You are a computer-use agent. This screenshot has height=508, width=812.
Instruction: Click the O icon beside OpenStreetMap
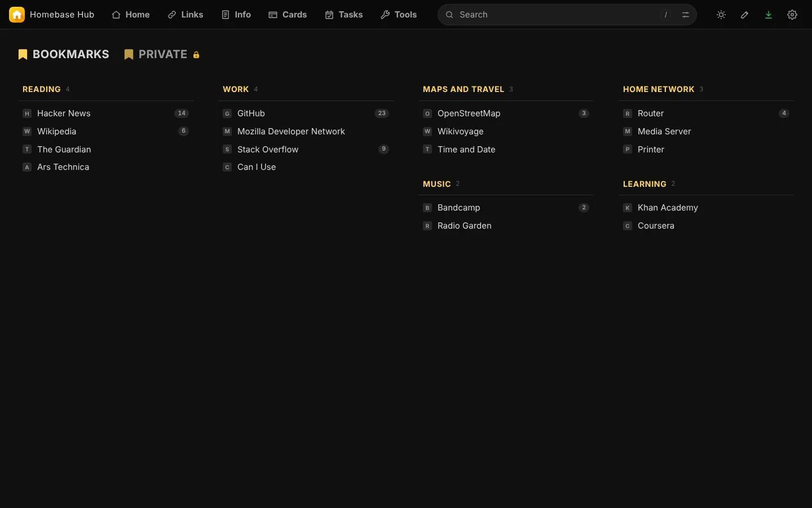427,113
